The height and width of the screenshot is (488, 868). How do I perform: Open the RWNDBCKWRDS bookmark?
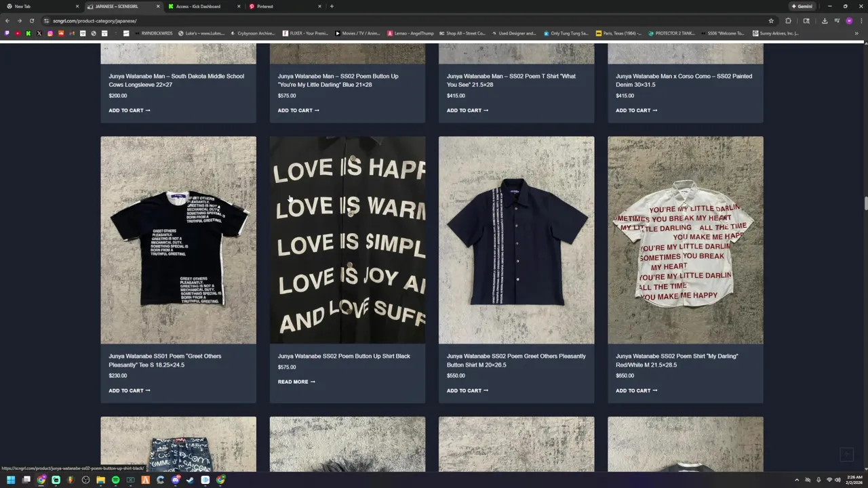pos(154,33)
